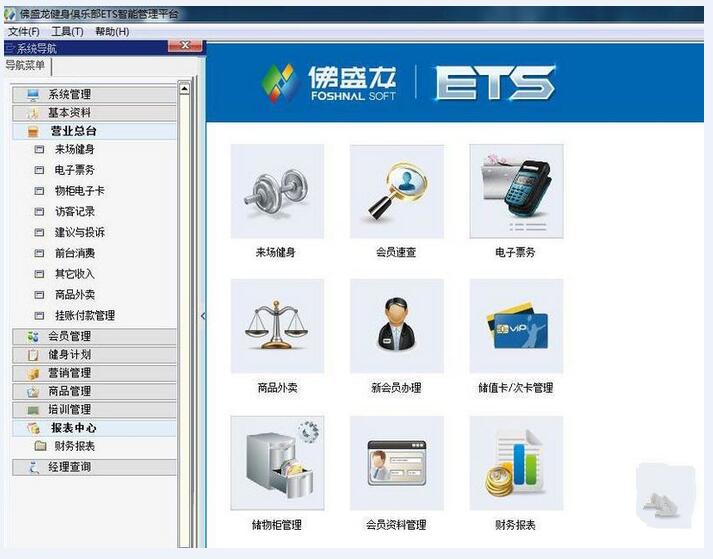This screenshot has height=559, width=713.
Task: Collapse navigation panel with splitter arrow
Action: click(203, 316)
